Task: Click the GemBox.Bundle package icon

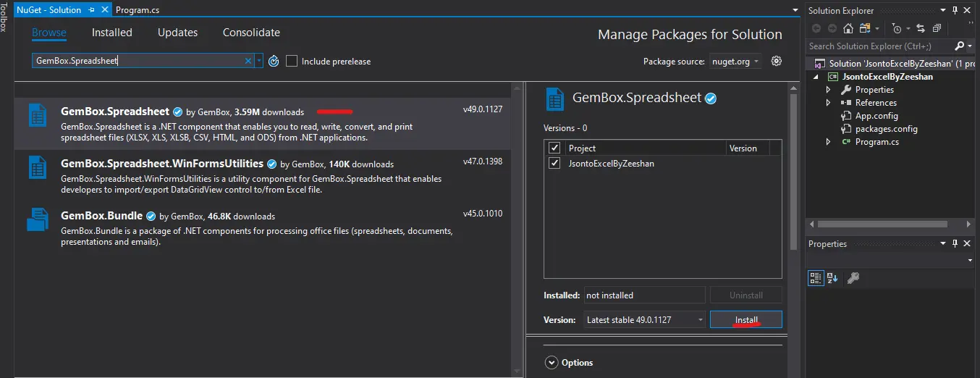Action: click(38, 219)
